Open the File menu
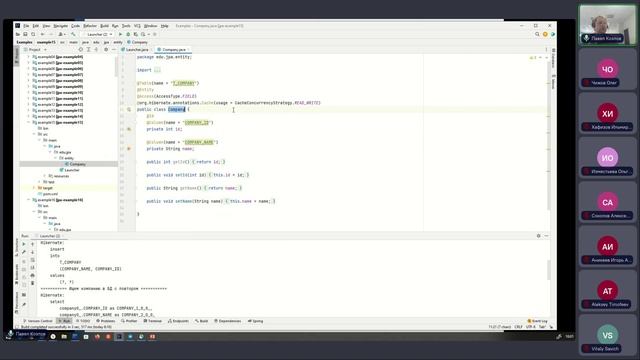640x360 pixels. pyautogui.click(x=26, y=26)
